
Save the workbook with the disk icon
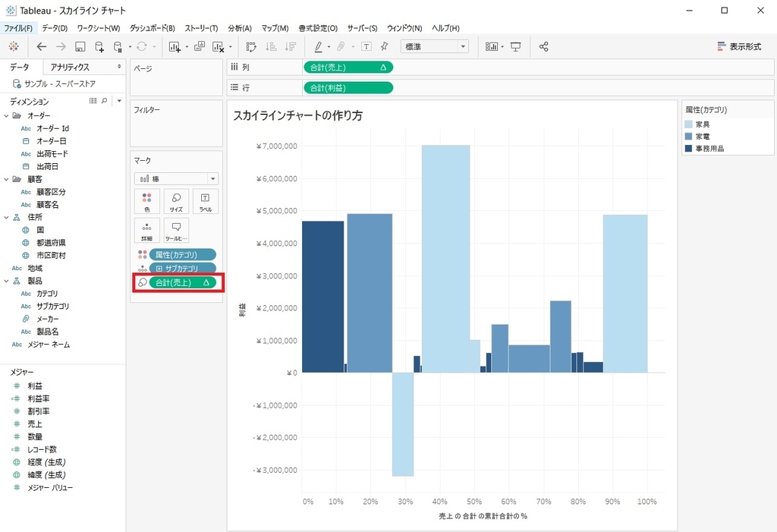80,46
